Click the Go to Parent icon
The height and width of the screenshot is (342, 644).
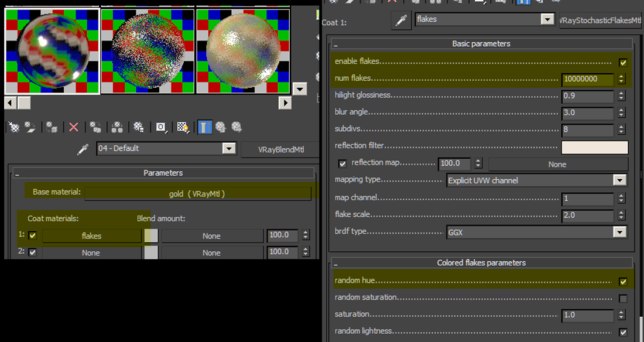pyautogui.click(x=221, y=127)
